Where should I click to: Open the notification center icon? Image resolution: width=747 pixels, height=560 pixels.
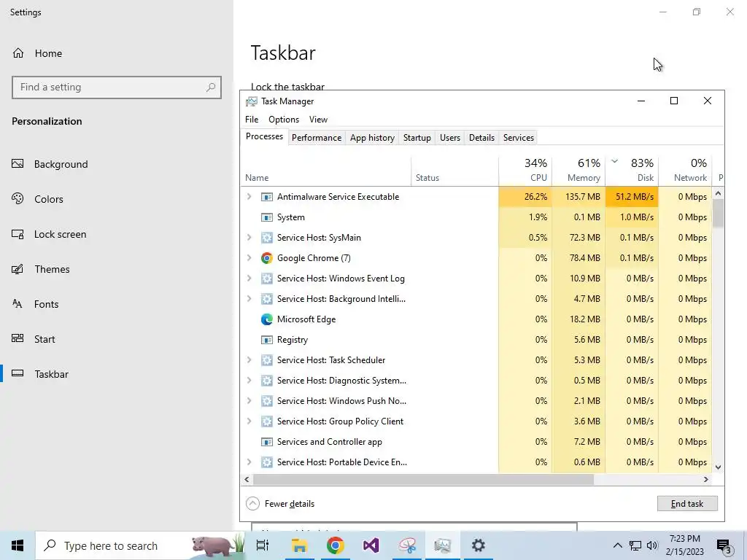click(724, 546)
